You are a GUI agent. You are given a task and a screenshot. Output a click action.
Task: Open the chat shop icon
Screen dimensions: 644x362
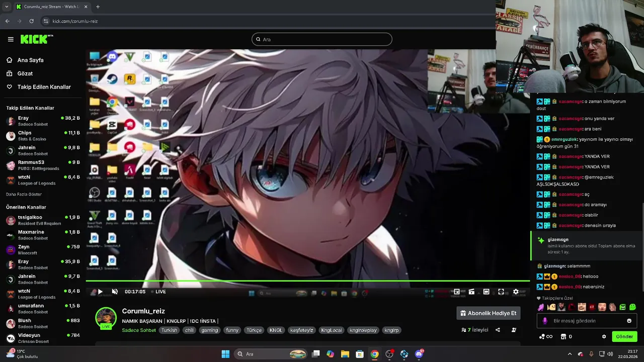click(x=563, y=336)
